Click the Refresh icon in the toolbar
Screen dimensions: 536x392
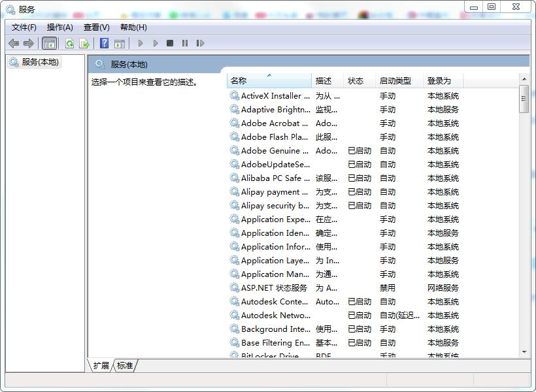point(69,43)
